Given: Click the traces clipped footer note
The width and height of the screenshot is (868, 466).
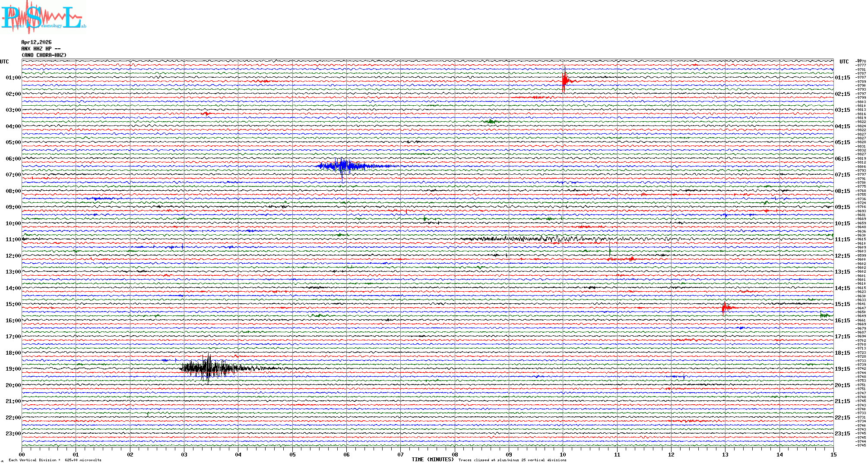Looking at the screenshot, I should click(512, 460).
